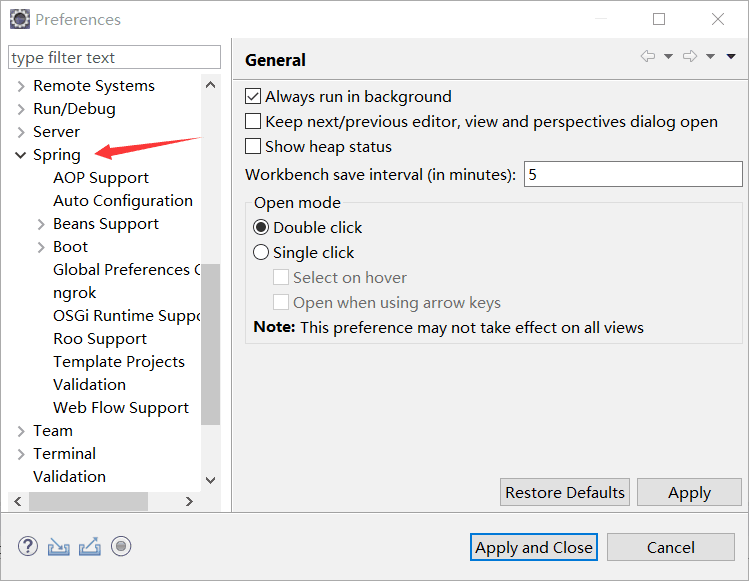The image size is (749, 581).
Task: Click Workbench save interval field
Action: pyautogui.click(x=633, y=174)
